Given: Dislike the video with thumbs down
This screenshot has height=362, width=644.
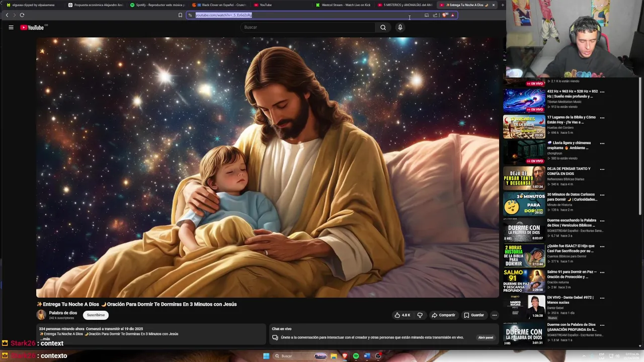Looking at the screenshot, I should point(420,315).
